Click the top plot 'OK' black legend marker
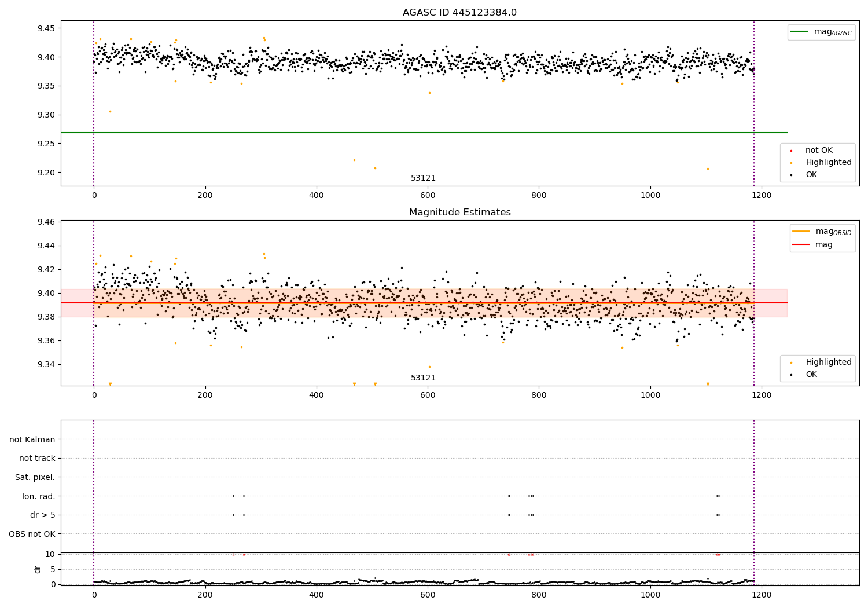 pyautogui.click(x=791, y=175)
